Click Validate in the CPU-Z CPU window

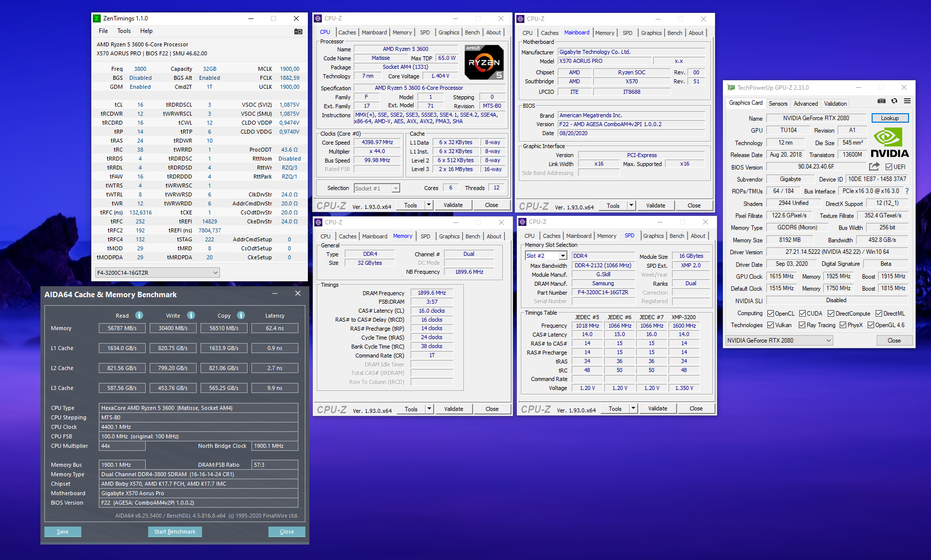tap(453, 205)
